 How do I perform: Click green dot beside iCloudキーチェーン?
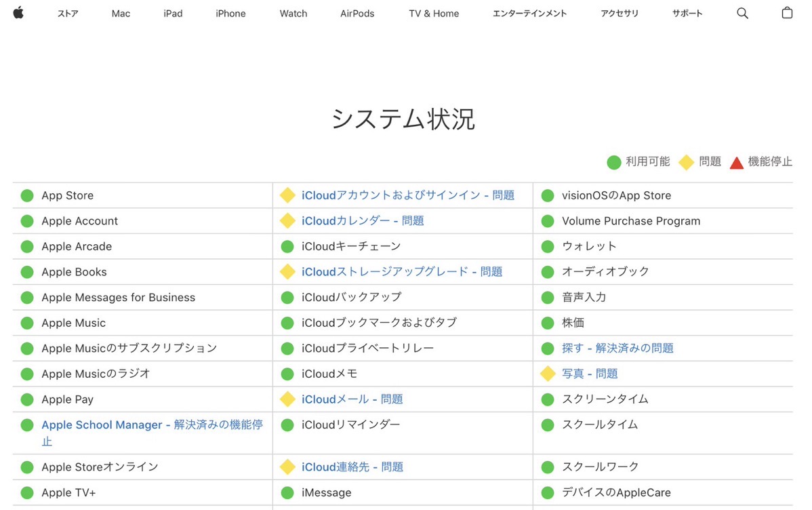[x=287, y=246]
